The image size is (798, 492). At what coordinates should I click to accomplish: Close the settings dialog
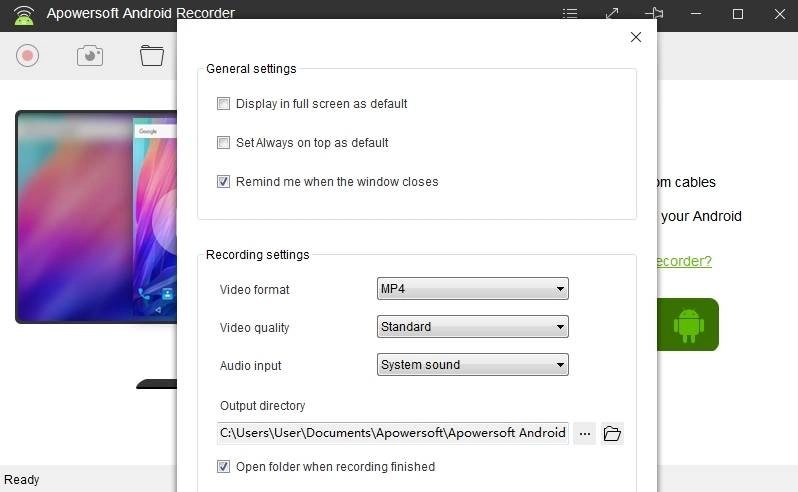[636, 37]
